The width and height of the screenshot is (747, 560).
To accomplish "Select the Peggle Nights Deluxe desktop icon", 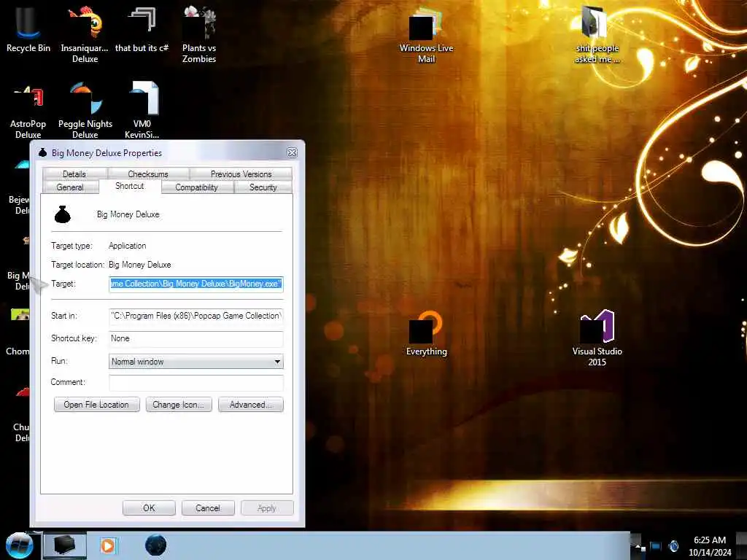I will point(85,111).
